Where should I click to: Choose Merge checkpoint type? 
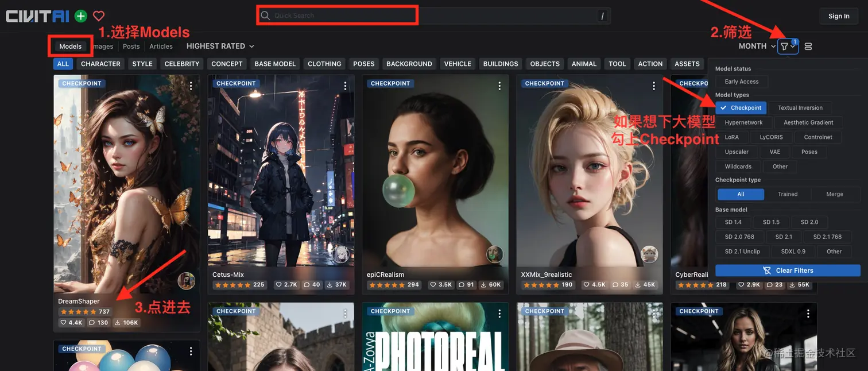click(835, 194)
